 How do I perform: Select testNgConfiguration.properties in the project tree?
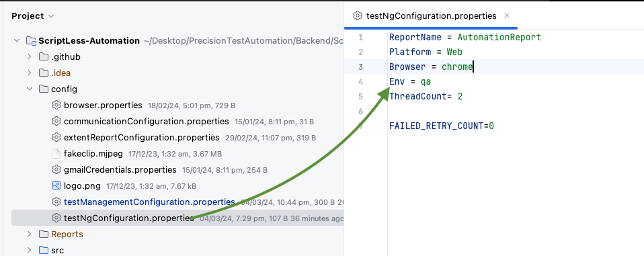click(x=177, y=218)
